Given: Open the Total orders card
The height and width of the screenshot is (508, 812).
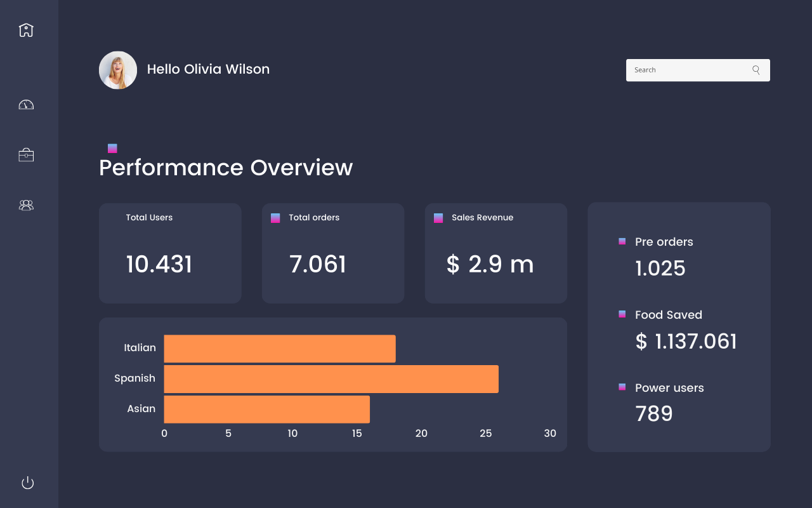Looking at the screenshot, I should (333, 253).
